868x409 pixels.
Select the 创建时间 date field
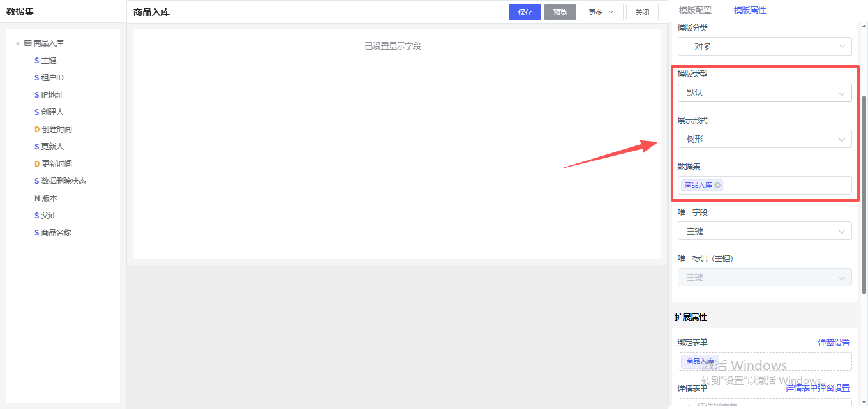coord(56,130)
